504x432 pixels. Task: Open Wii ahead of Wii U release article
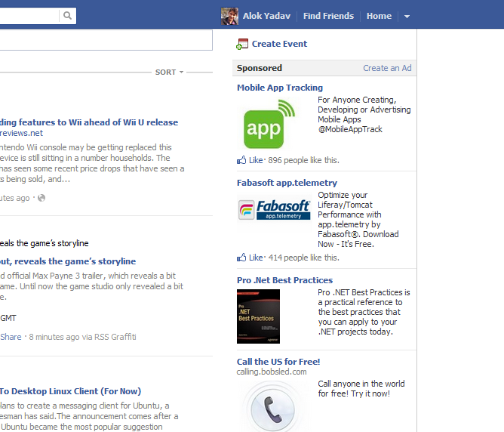(89, 122)
